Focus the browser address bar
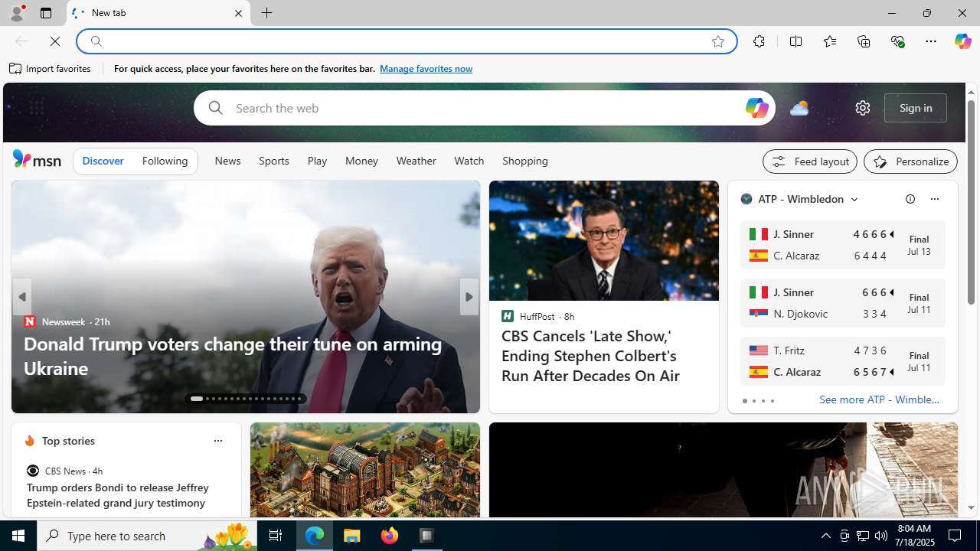Viewport: 980px width, 551px height. click(406, 41)
